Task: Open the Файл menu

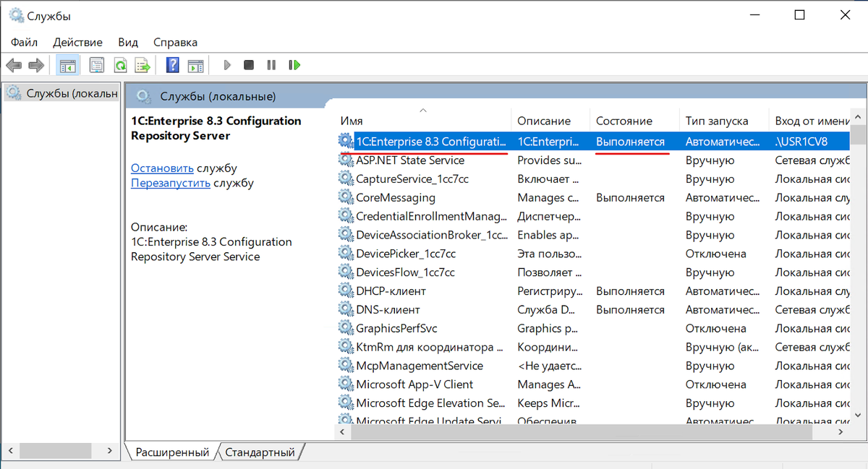Action: 25,42
